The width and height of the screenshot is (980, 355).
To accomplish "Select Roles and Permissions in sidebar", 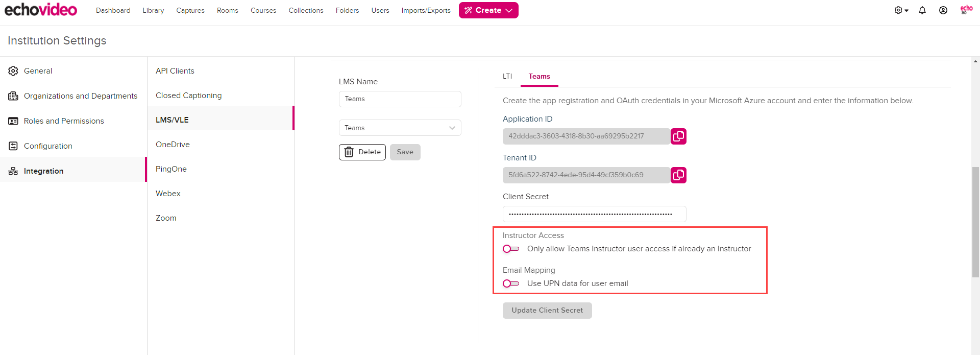I will coord(73,121).
